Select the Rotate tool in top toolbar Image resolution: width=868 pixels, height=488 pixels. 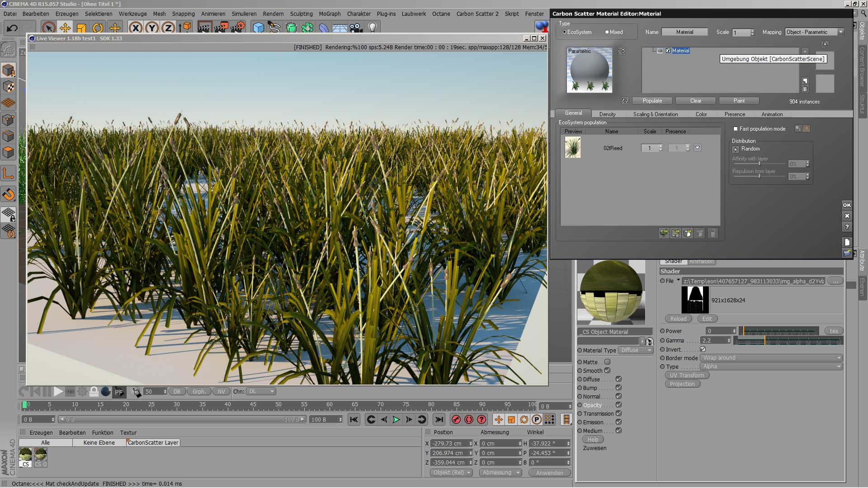[x=98, y=28]
